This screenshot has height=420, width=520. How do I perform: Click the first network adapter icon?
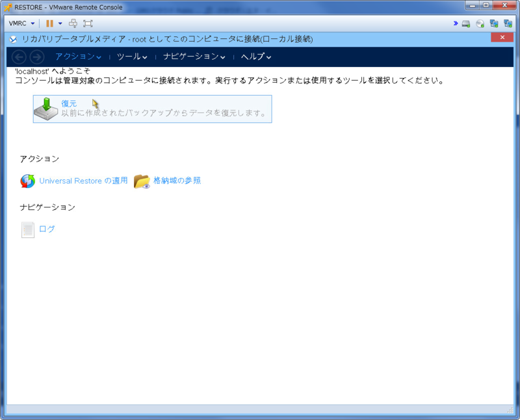tap(494, 24)
